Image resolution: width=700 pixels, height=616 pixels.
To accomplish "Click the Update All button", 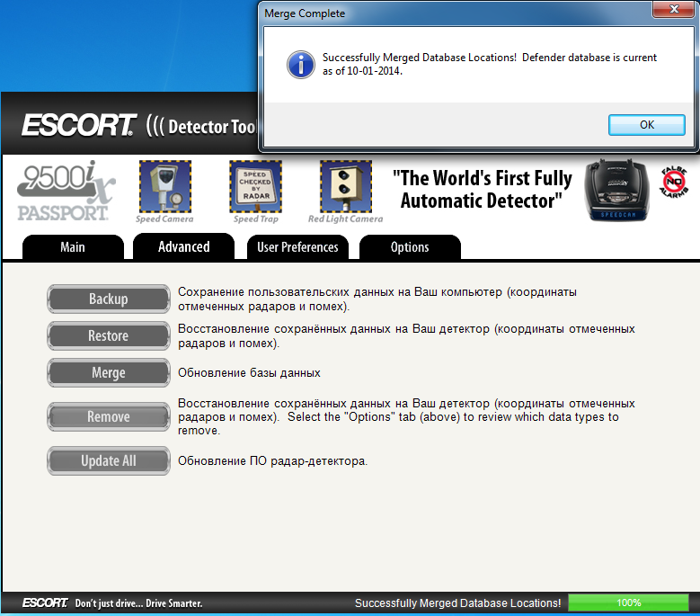I will click(108, 461).
